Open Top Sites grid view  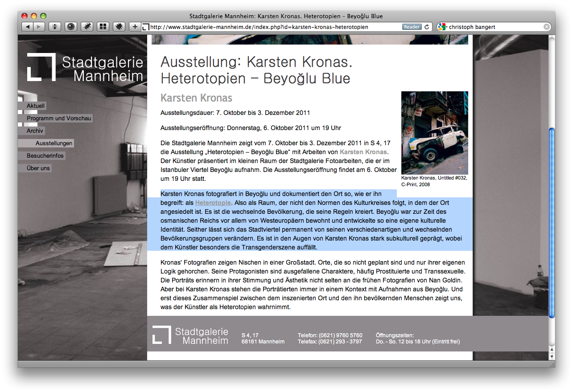click(x=103, y=27)
